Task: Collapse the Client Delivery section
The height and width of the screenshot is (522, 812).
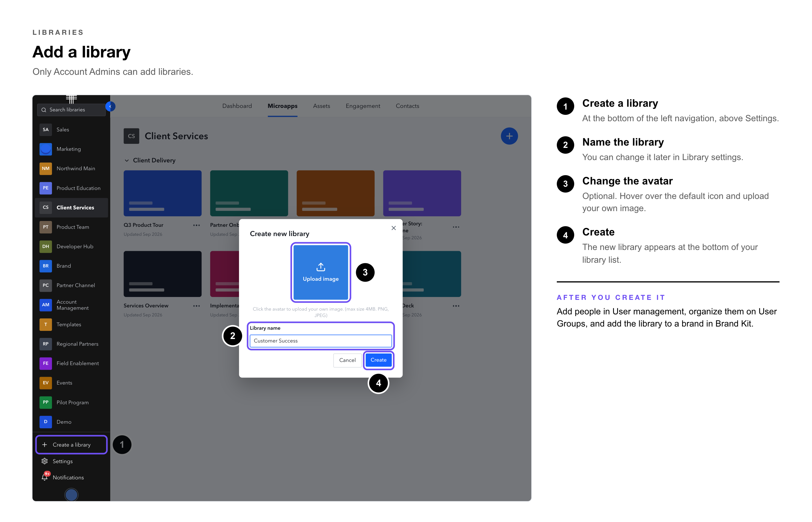Action: tap(127, 160)
